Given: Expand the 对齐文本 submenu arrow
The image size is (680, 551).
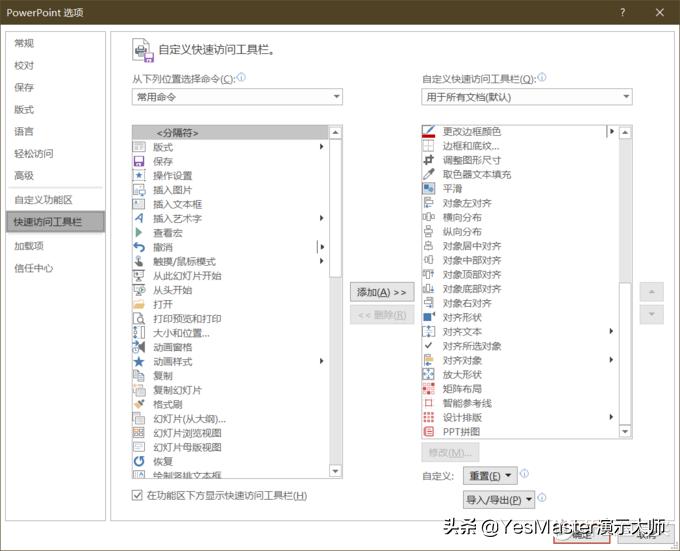Looking at the screenshot, I should (x=611, y=331).
